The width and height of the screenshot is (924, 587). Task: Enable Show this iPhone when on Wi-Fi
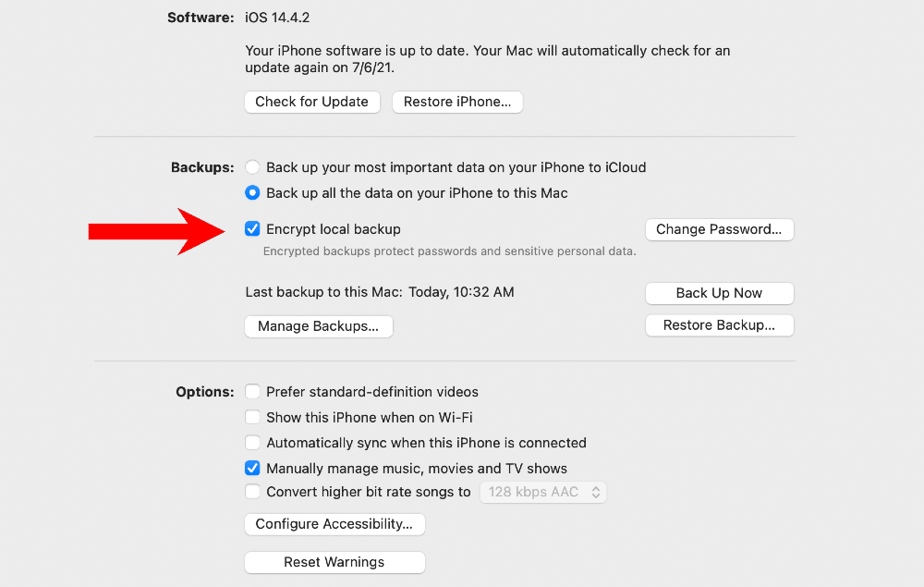(252, 417)
